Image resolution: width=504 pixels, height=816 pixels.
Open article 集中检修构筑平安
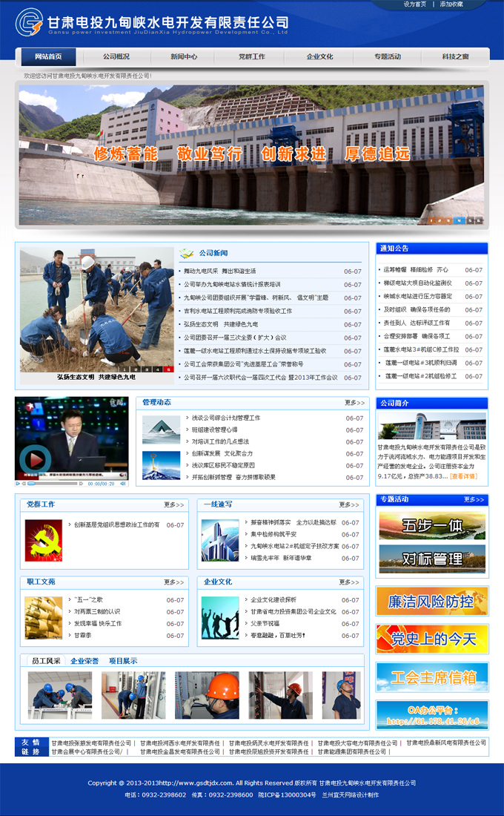[x=273, y=534]
